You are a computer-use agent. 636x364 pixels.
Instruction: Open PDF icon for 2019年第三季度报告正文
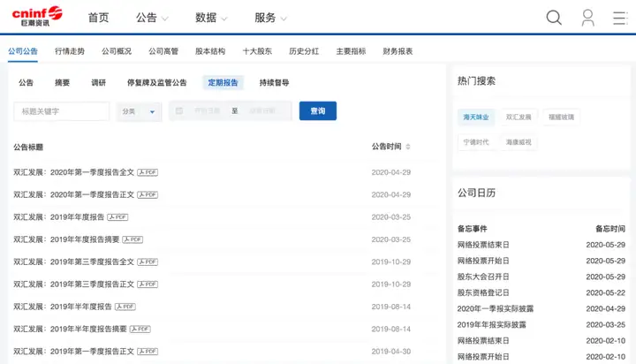pos(148,284)
